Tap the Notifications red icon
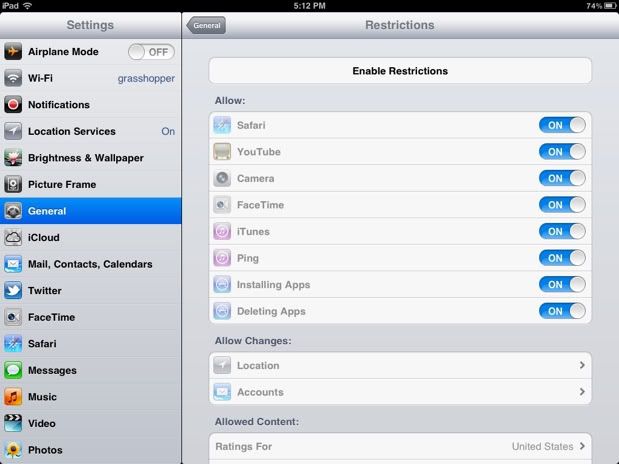This screenshot has width=619, height=464. point(13,105)
